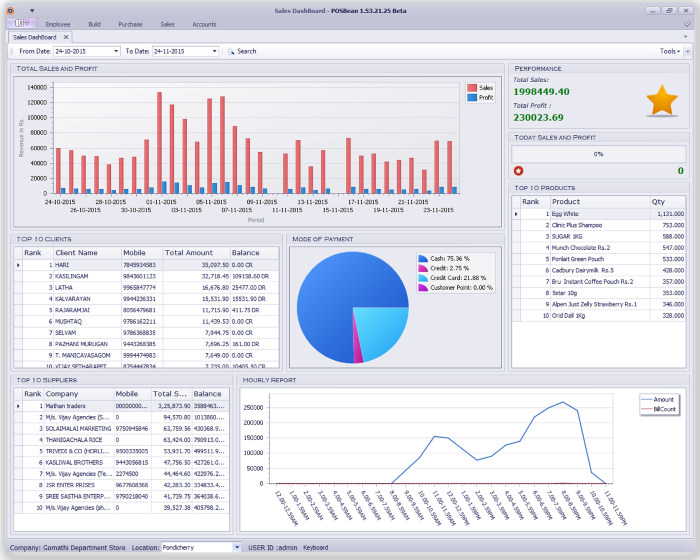This screenshot has width=700, height=560.
Task: Click the red star badge icon
Action: (x=518, y=171)
